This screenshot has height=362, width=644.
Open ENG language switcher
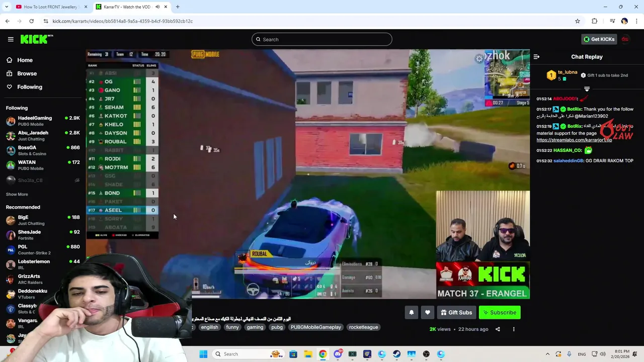582,354
